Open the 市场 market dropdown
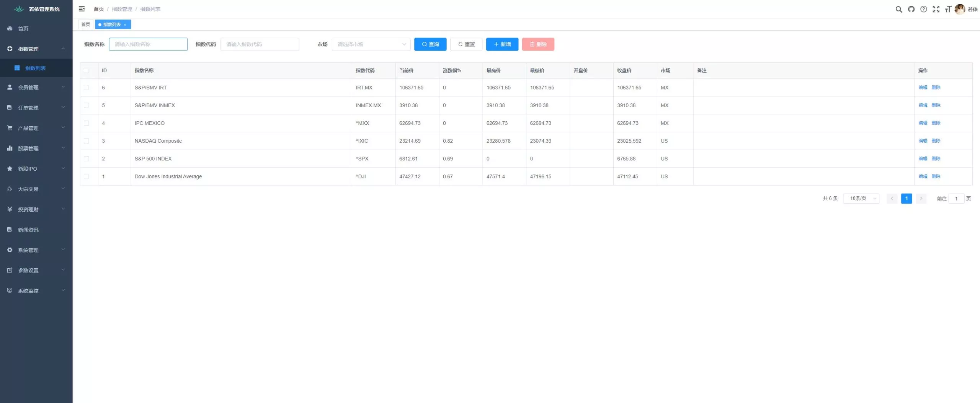This screenshot has width=980, height=403. tap(371, 44)
